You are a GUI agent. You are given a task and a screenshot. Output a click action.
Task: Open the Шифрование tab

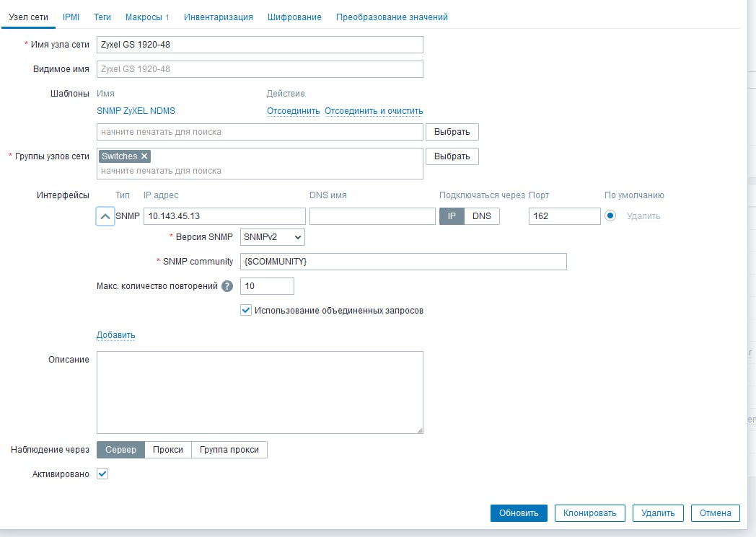[x=294, y=17]
